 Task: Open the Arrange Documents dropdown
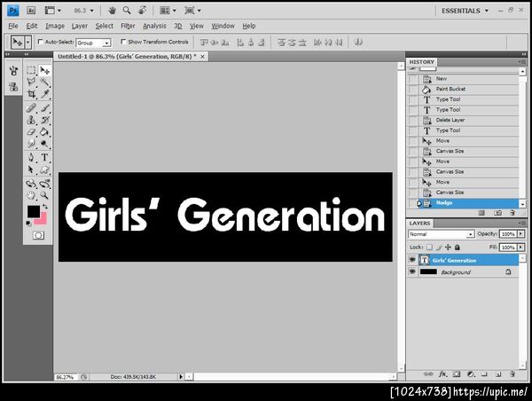(x=168, y=11)
